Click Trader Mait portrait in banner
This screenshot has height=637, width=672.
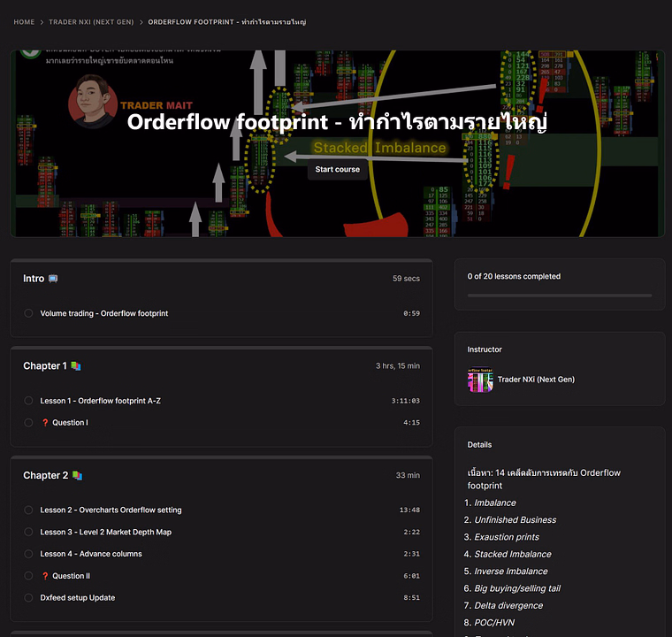pos(93,101)
